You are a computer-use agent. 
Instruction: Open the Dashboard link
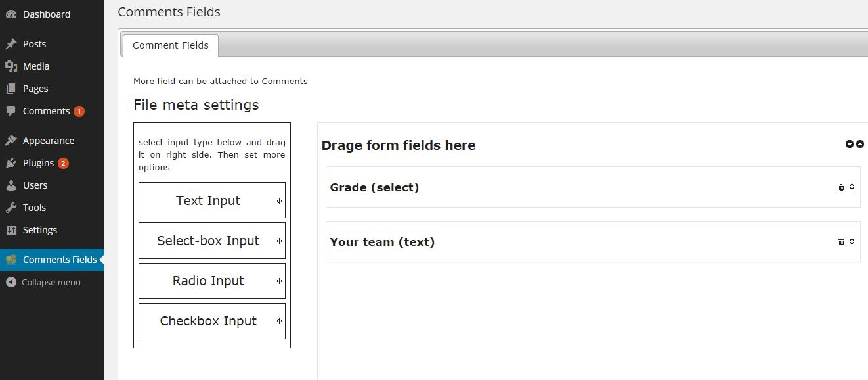click(x=46, y=14)
